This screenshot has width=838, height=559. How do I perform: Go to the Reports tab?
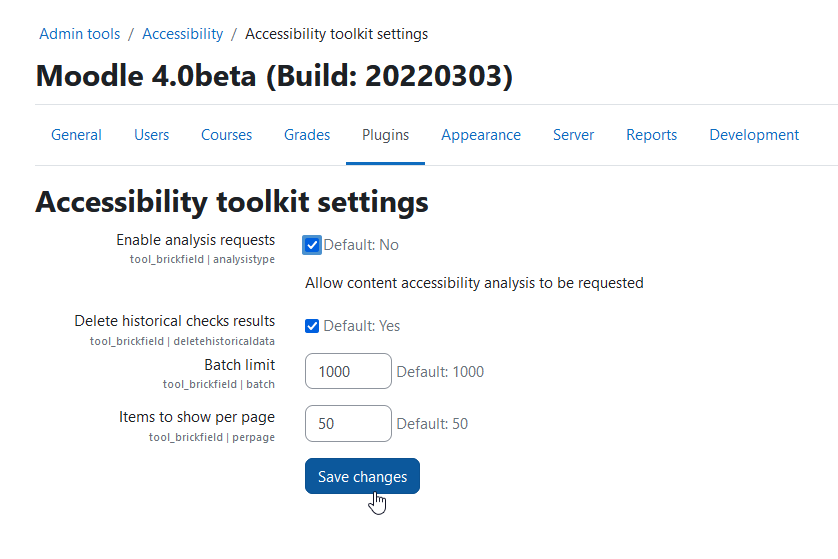tap(651, 135)
